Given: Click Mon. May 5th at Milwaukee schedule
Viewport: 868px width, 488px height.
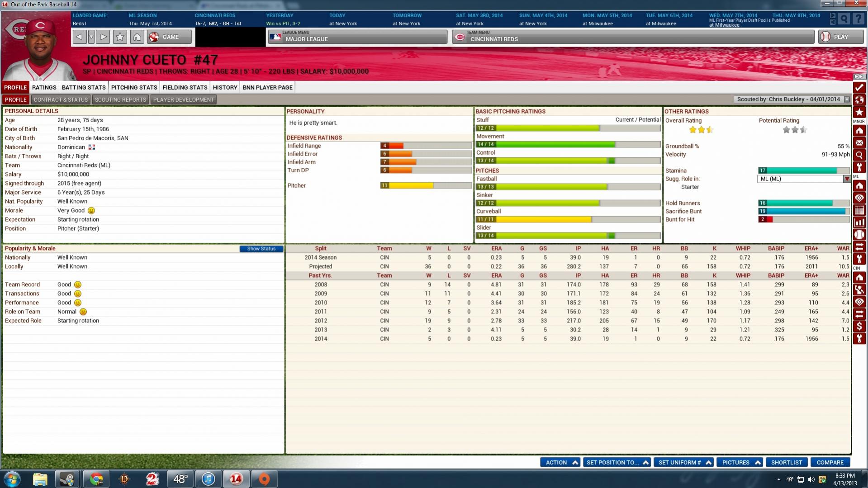Looking at the screenshot, I should click(607, 19).
